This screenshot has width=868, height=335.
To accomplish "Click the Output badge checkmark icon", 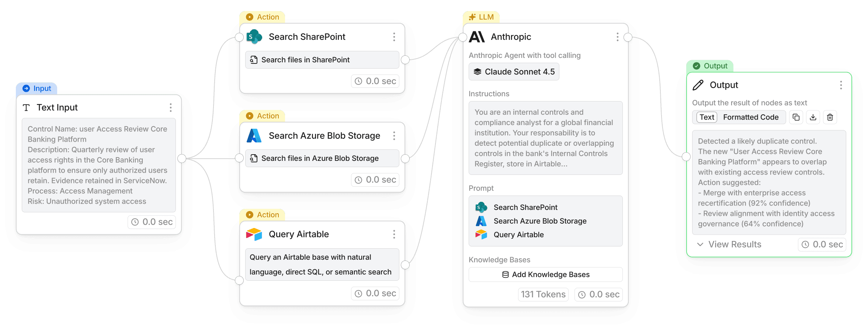I will click(697, 66).
